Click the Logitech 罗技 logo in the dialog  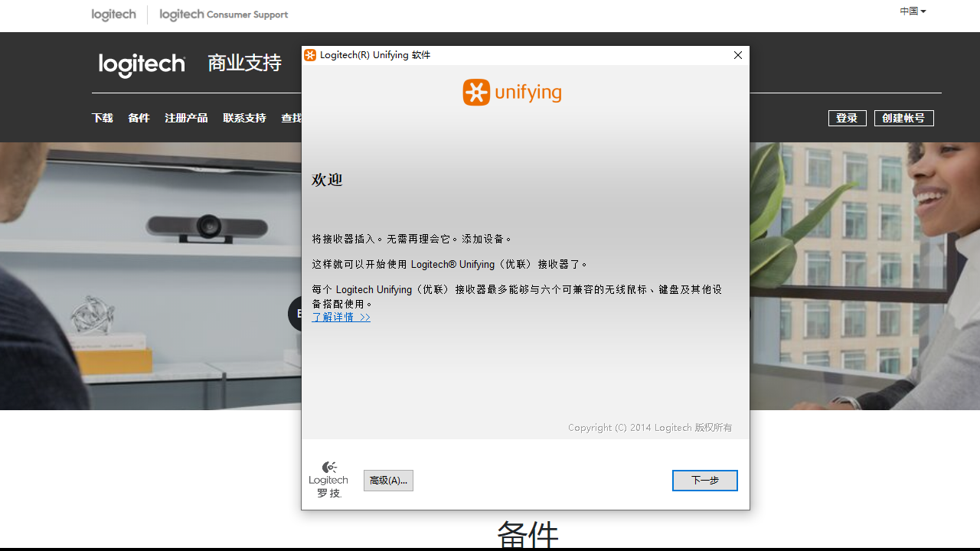click(328, 478)
